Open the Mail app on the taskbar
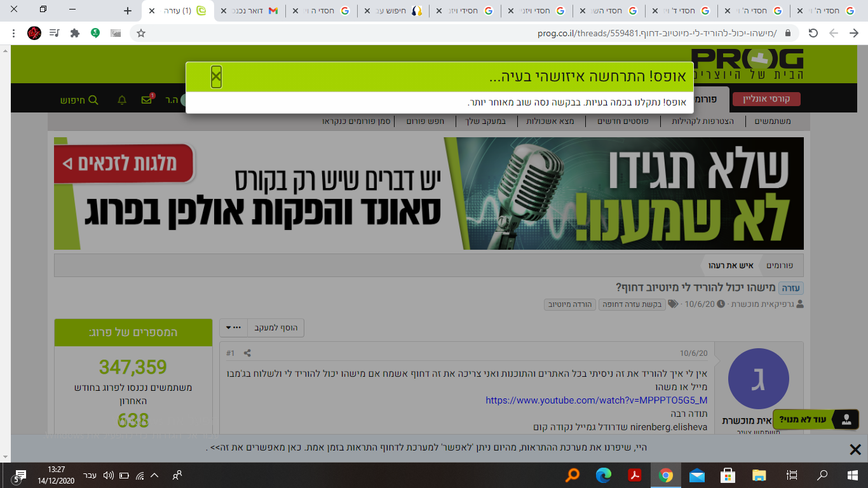The image size is (868, 488). 697,475
